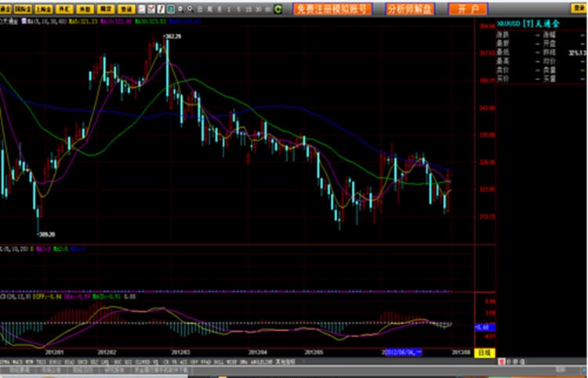Screen dimensions: 588x378
Task: Click the blue highlighted date field
Action: 404,352
